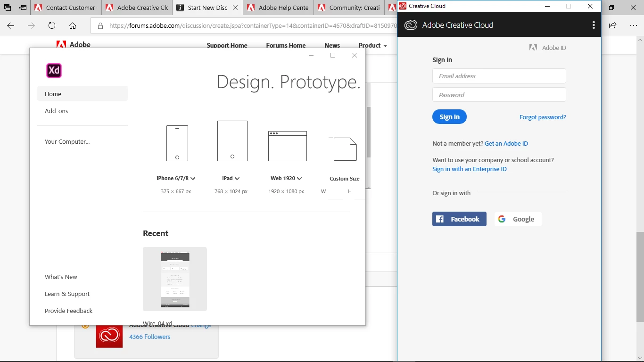Select the iPhone 6/7/8 artboard icon

(177, 143)
